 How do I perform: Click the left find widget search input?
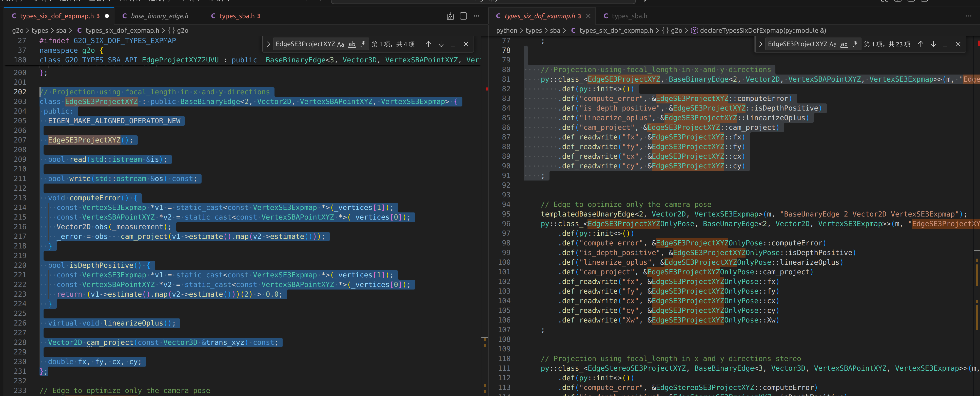(x=304, y=44)
